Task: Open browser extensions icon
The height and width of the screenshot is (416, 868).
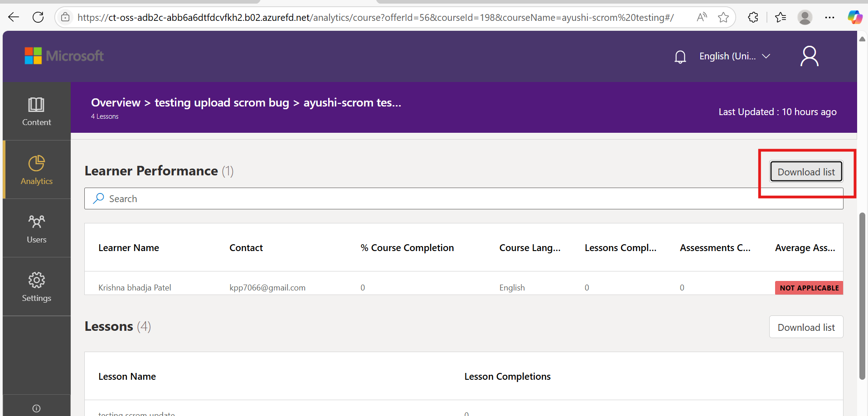Action: [753, 17]
